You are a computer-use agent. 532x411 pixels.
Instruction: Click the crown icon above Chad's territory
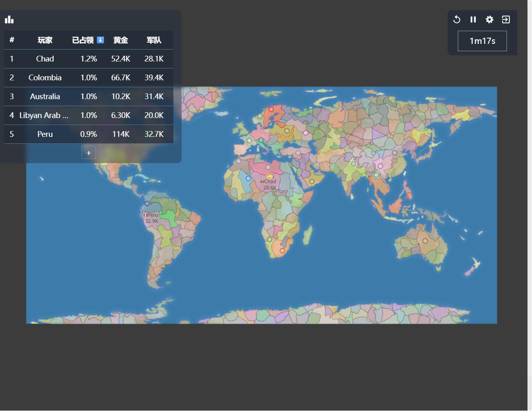(271, 175)
